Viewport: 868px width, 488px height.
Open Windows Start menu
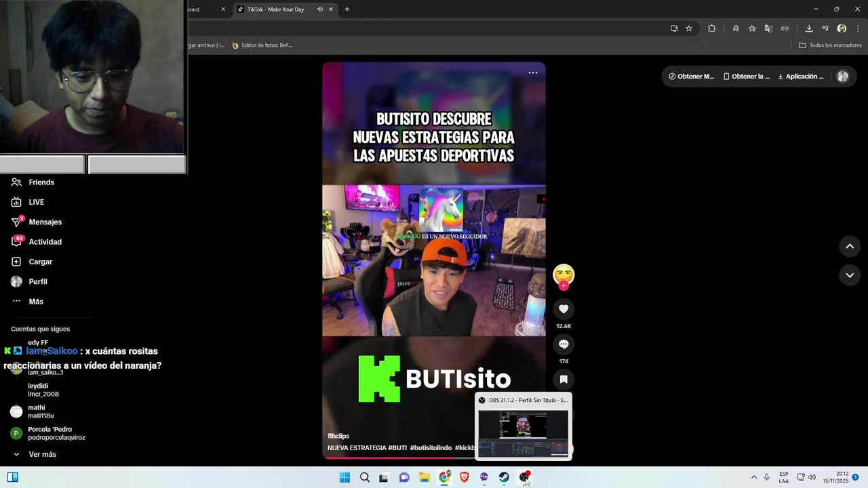pyautogui.click(x=344, y=477)
